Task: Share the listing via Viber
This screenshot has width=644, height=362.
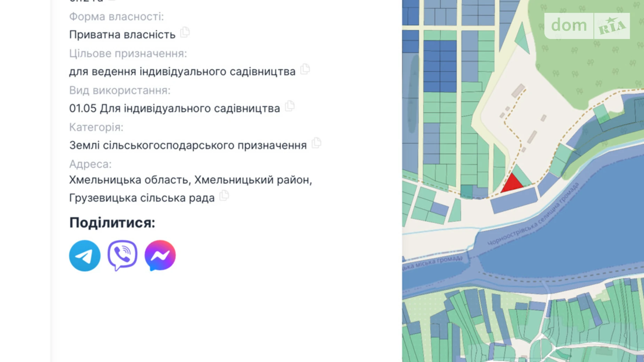Action: pyautogui.click(x=122, y=255)
